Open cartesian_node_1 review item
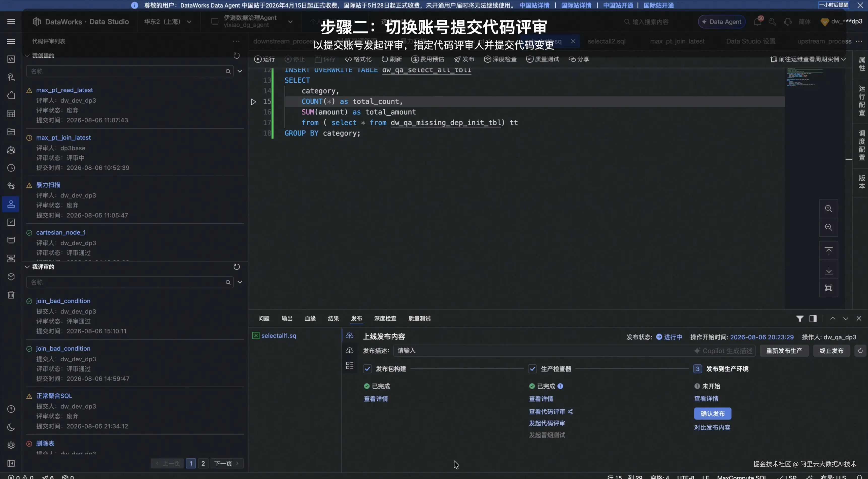 [61, 232]
